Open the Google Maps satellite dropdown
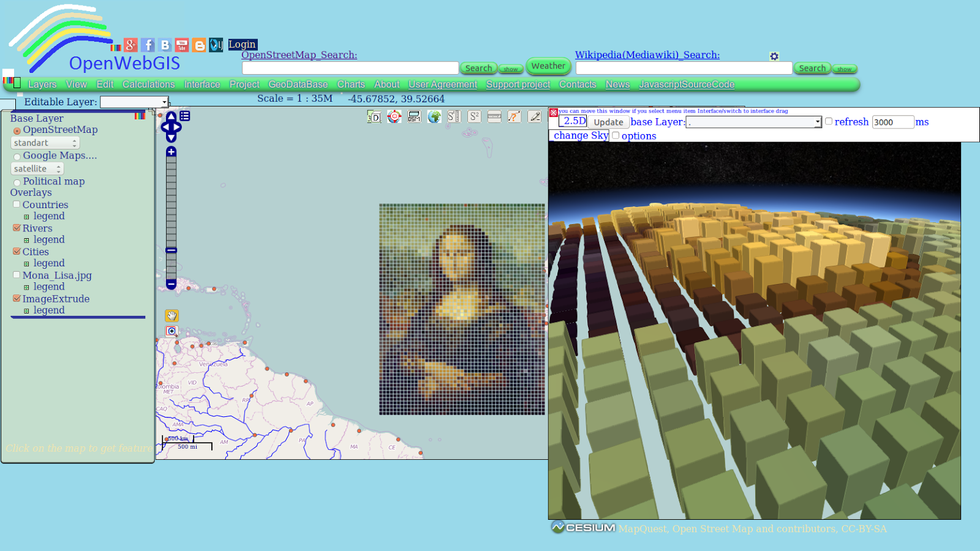The width and height of the screenshot is (980, 551). (37, 168)
